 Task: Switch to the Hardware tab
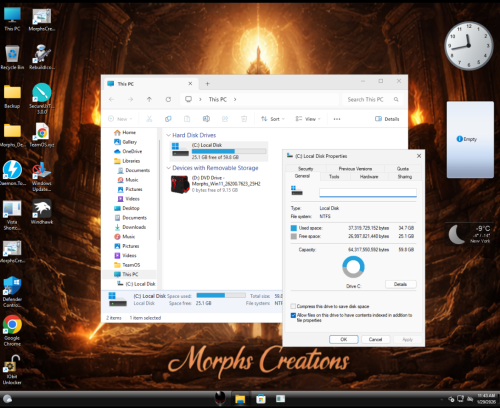click(x=369, y=176)
